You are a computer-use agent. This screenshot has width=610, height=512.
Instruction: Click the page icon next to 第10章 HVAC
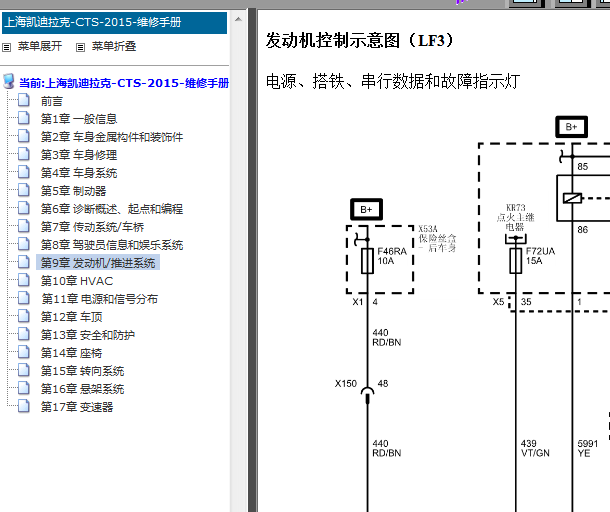[x=24, y=280]
